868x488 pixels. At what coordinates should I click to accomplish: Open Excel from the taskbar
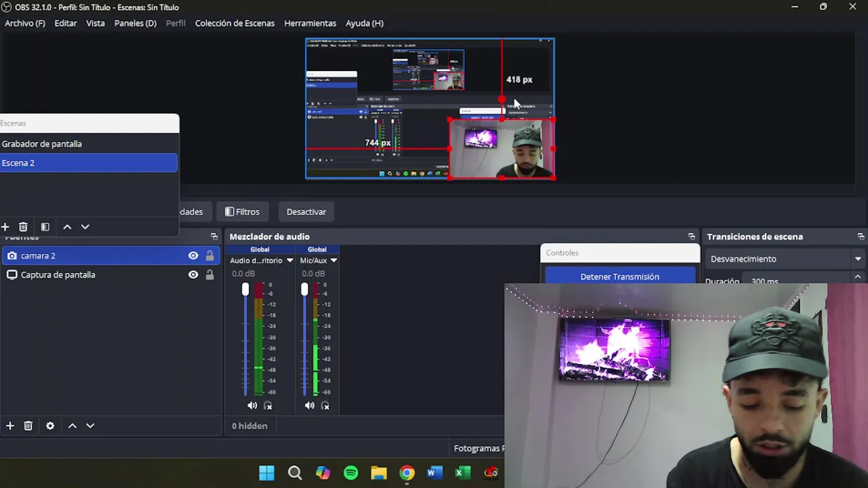(462, 472)
